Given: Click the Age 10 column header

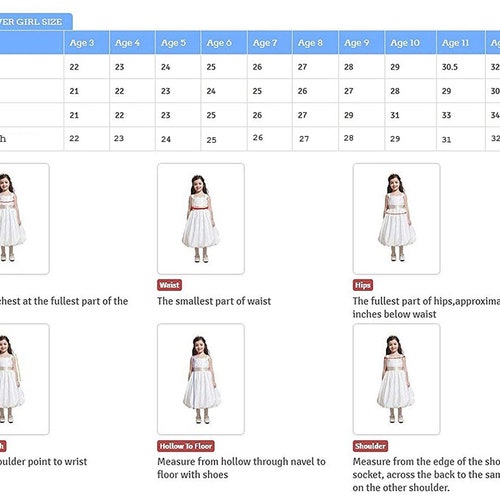Looking at the screenshot, I should click(x=410, y=43).
